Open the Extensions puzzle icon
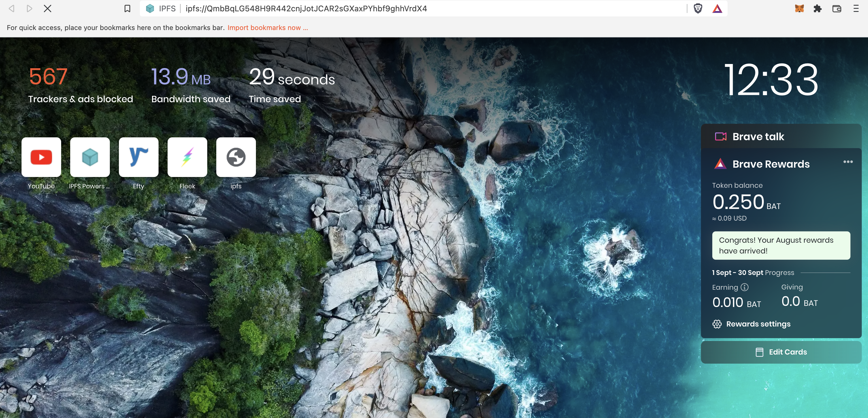 (818, 8)
